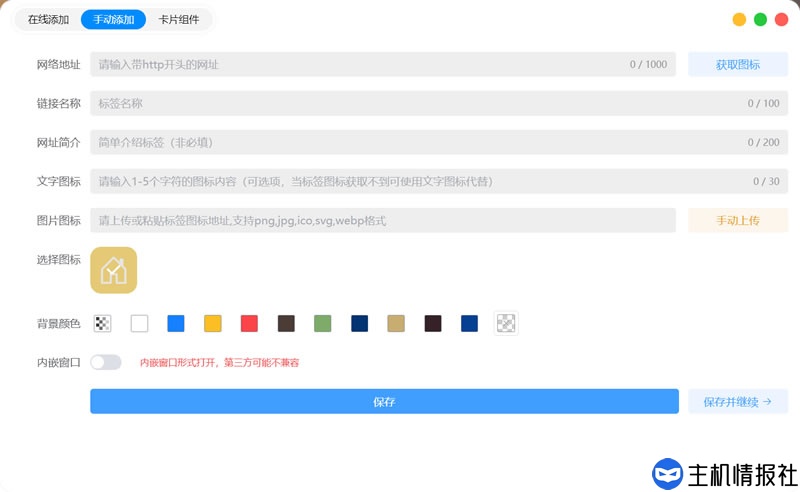Click the house icon preview tile
Image resolution: width=800 pixels, height=492 pixels.
click(113, 270)
